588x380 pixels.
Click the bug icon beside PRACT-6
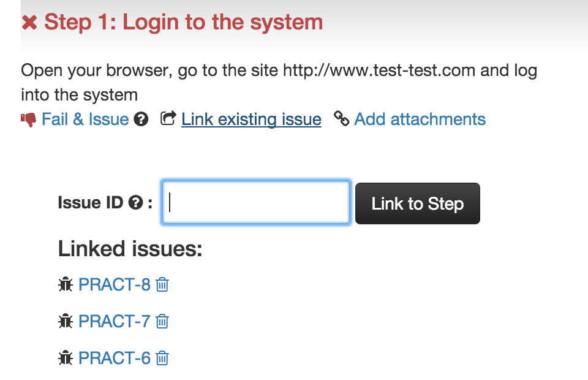pos(66,358)
